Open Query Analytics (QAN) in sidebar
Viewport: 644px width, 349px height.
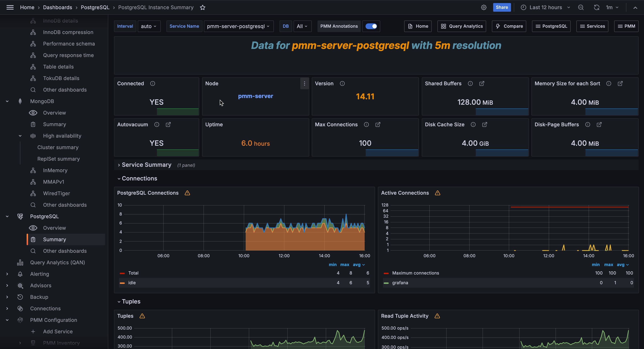(x=58, y=262)
